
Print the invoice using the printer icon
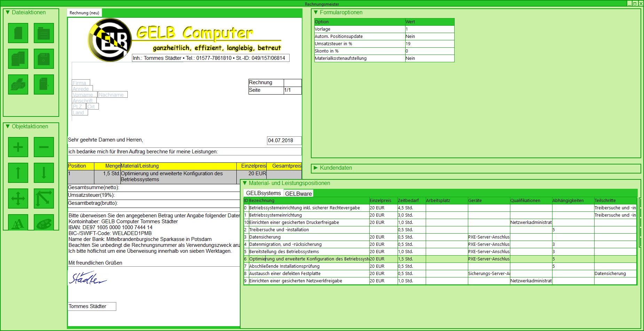[18, 84]
